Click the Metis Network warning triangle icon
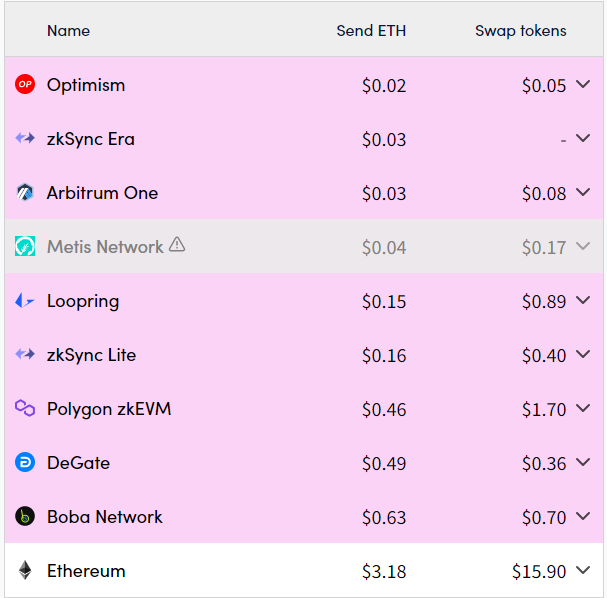The width and height of the screenshot is (607, 598). pos(177,245)
